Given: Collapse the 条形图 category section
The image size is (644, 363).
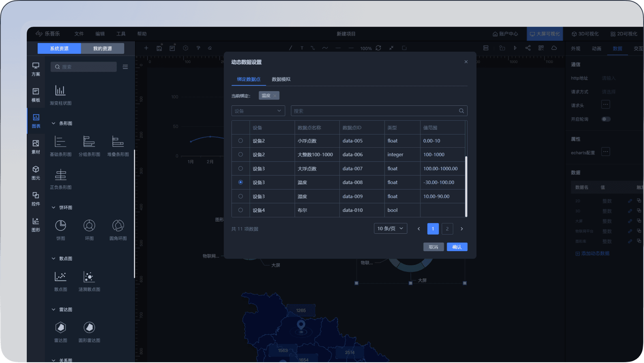Looking at the screenshot, I should [54, 123].
